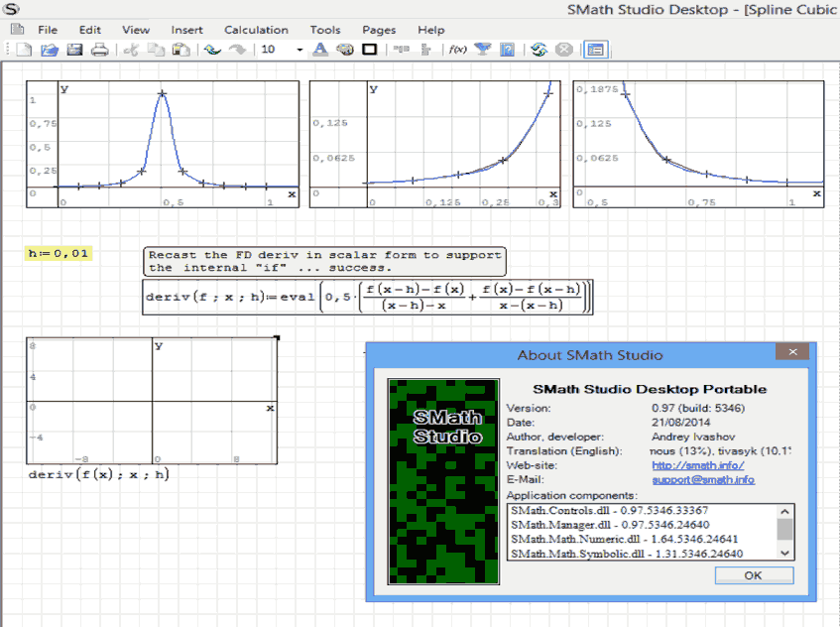
Task: Click the Undo arrow icon
Action: pos(212,50)
